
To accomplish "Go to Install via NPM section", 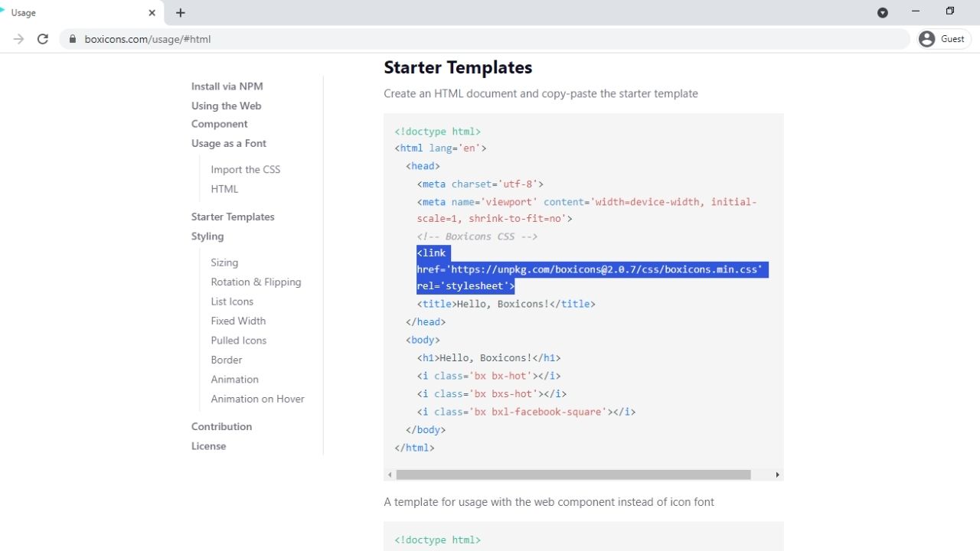I will tap(227, 86).
